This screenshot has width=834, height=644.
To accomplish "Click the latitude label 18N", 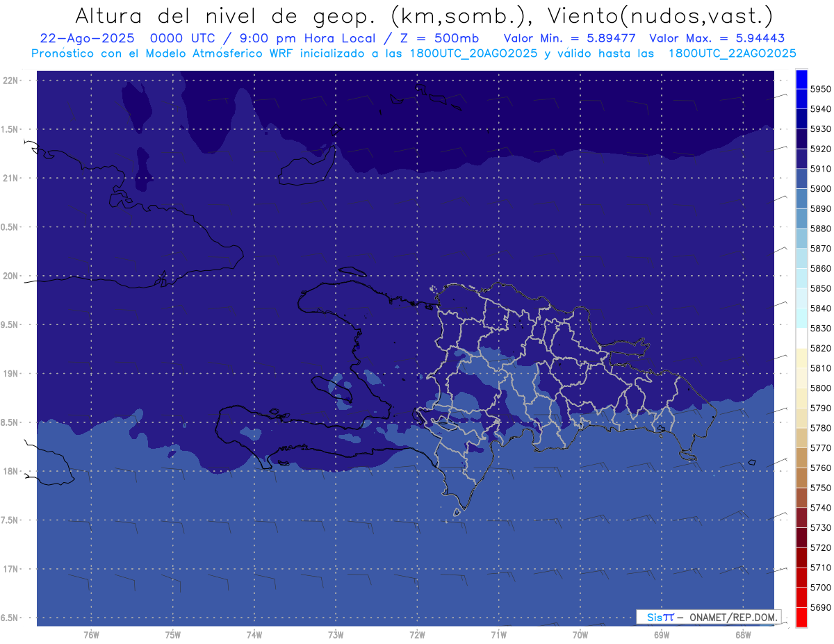I will (x=11, y=471).
